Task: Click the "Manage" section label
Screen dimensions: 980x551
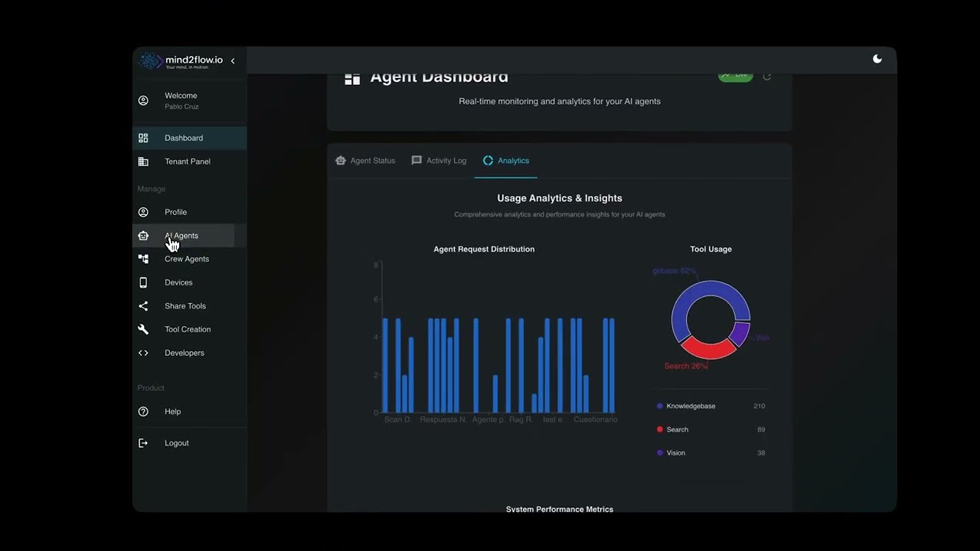Action: pyautogui.click(x=151, y=189)
